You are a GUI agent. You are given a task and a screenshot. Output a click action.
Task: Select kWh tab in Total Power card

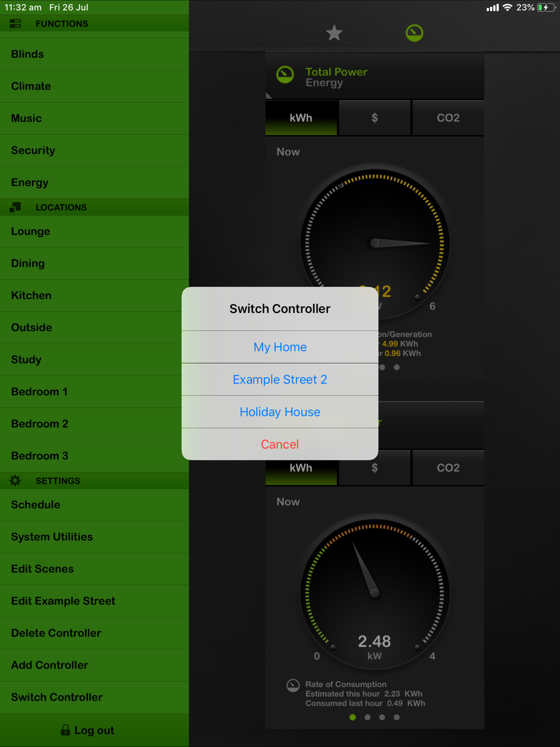point(301,118)
